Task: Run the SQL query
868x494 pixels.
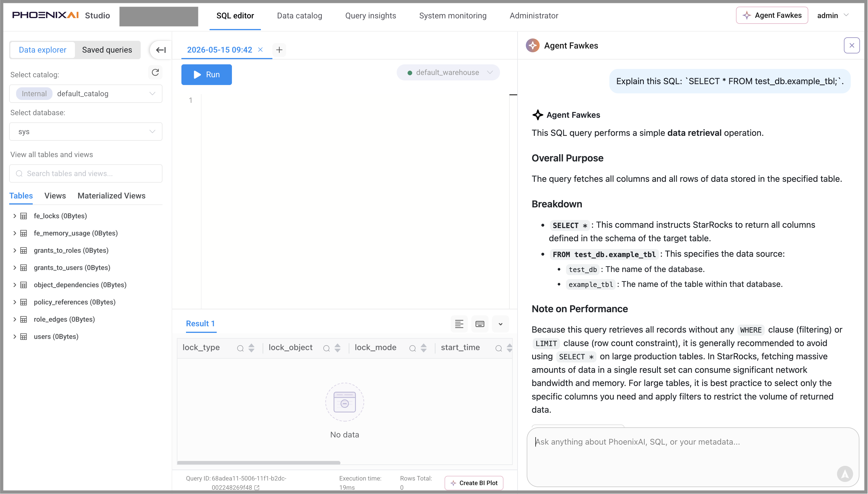Action: tap(206, 75)
